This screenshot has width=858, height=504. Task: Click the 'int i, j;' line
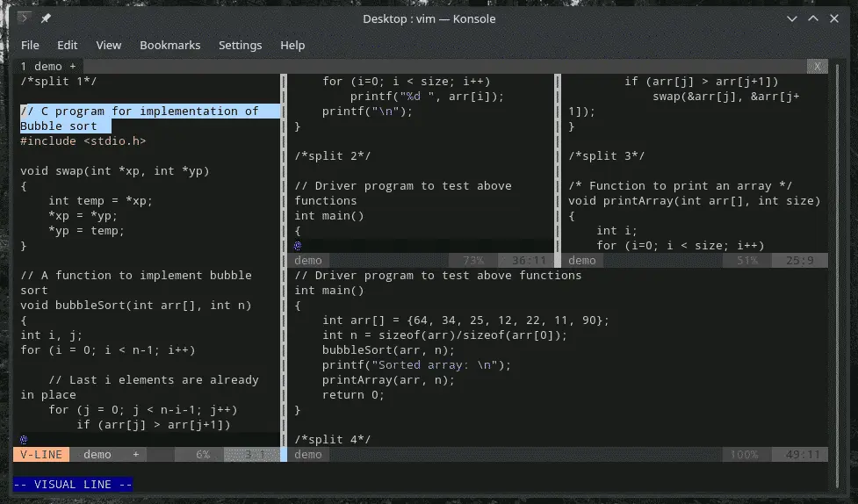coord(52,335)
